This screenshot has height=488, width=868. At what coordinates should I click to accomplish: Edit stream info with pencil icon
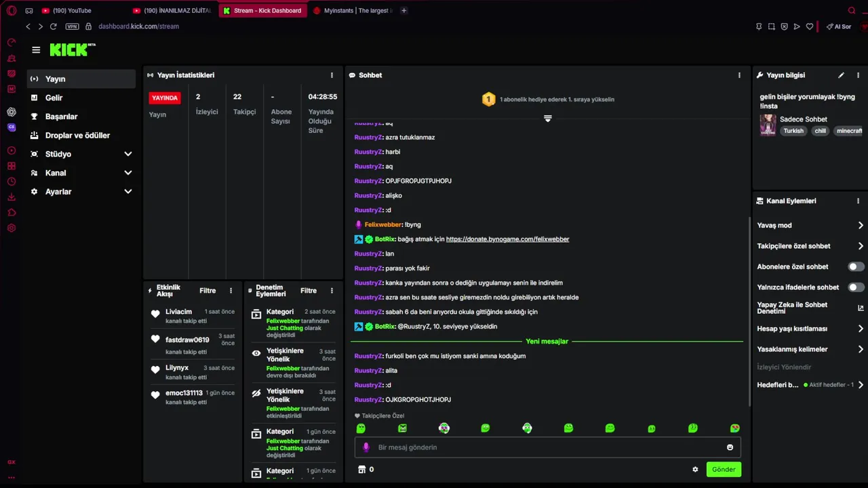click(x=841, y=75)
